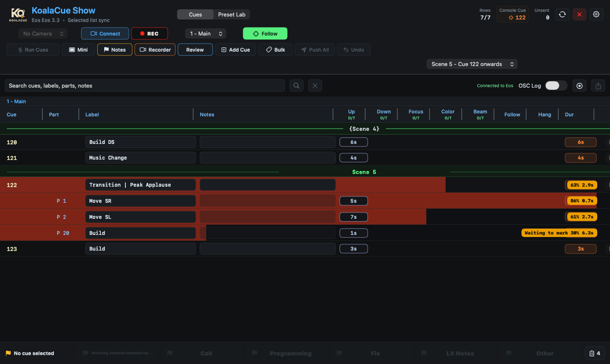Edit the Music Change label field

coord(141,158)
